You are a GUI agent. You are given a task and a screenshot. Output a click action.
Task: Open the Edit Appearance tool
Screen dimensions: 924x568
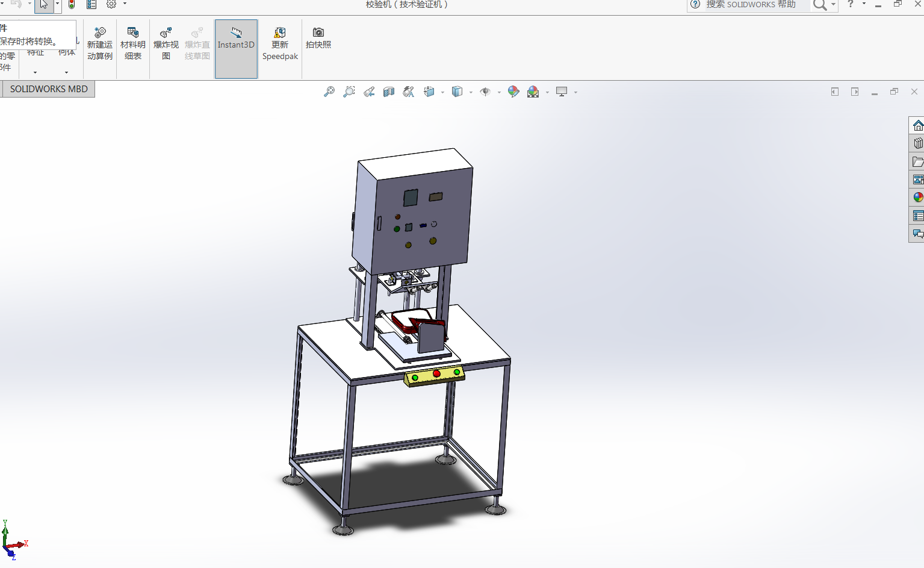[513, 92]
